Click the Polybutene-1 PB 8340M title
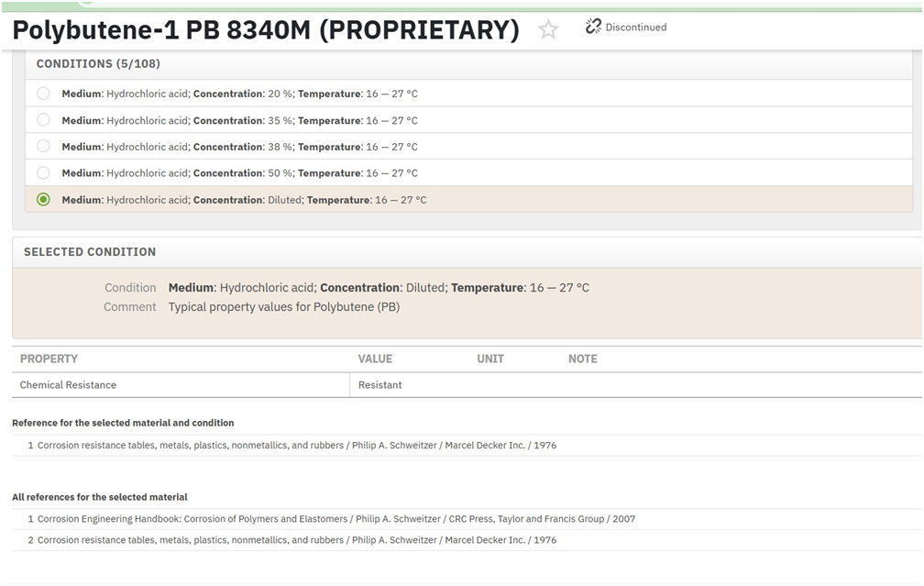Viewport: 924px width, 586px height. pyautogui.click(x=266, y=29)
